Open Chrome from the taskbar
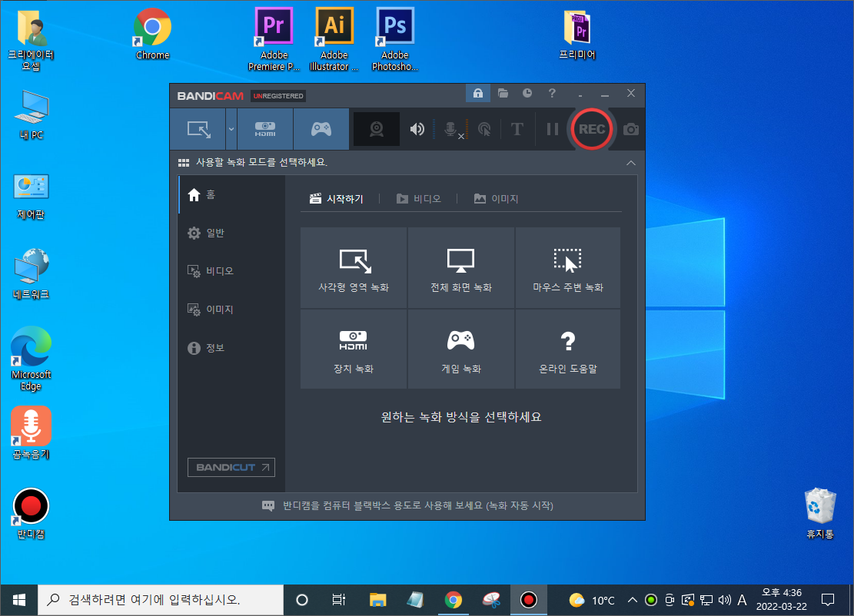The height and width of the screenshot is (616, 854). coord(454,600)
